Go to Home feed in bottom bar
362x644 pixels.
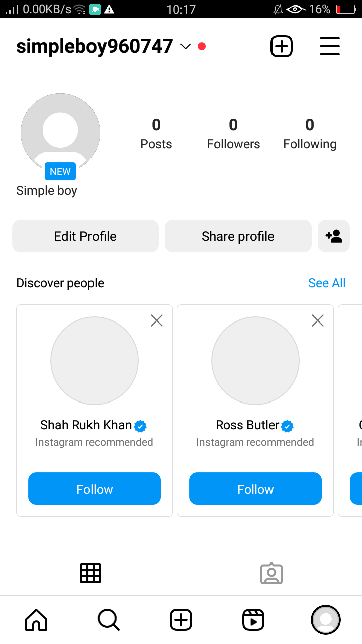point(36,620)
